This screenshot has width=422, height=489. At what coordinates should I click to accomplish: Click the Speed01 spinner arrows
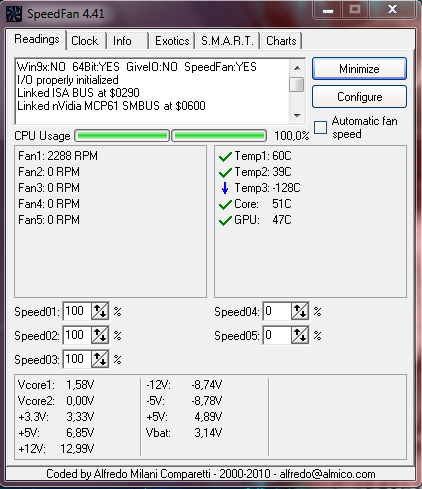click(x=100, y=311)
